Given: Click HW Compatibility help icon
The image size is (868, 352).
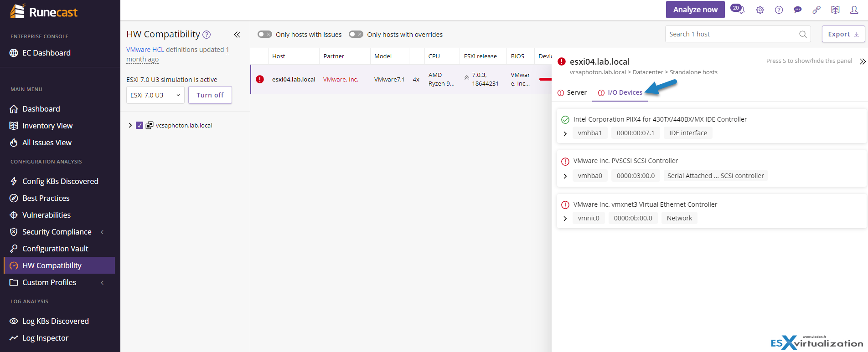Looking at the screenshot, I should point(207,34).
